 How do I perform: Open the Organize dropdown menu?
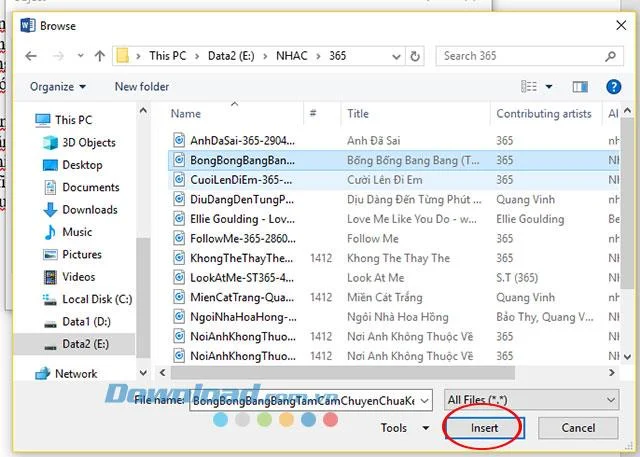(x=57, y=87)
